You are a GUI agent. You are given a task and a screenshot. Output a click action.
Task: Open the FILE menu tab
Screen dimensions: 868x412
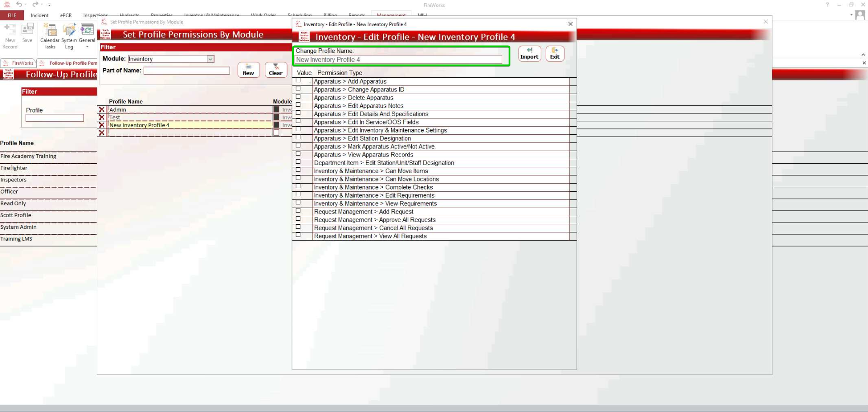tap(12, 15)
